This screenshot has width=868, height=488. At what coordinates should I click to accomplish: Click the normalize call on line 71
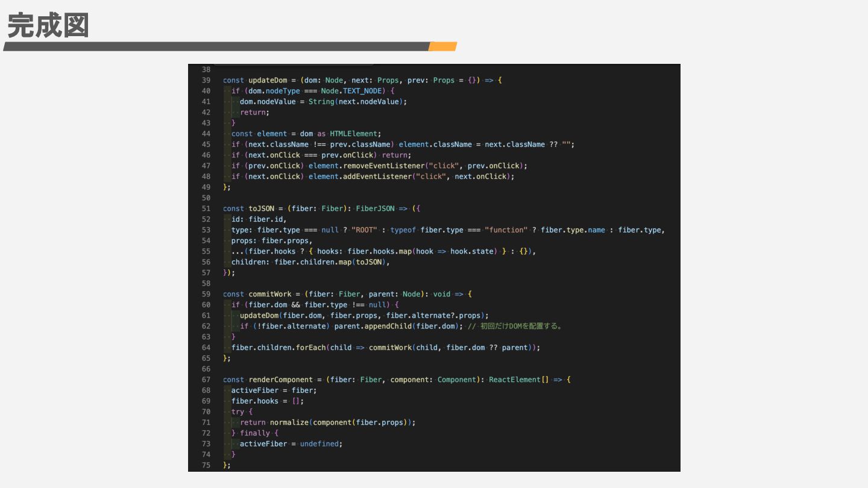289,422
